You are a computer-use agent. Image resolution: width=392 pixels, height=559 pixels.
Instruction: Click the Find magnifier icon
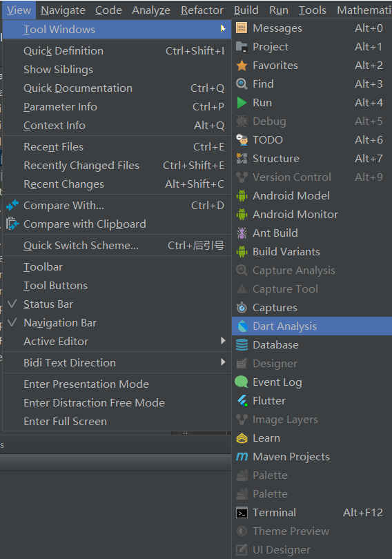(x=242, y=84)
